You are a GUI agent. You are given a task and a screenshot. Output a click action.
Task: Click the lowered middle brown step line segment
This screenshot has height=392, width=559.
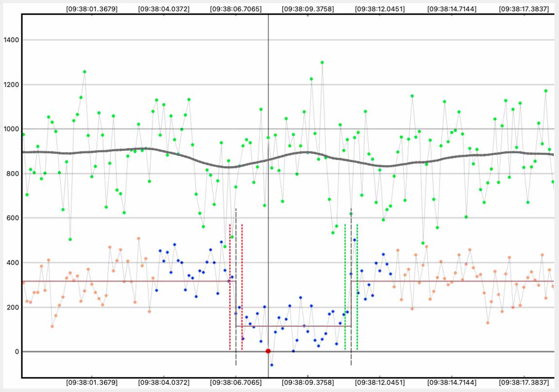click(x=291, y=326)
